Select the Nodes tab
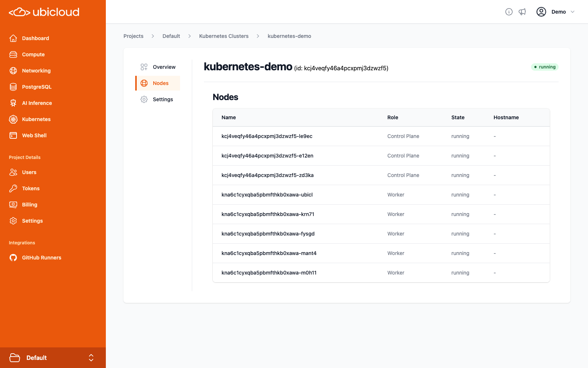Image resolution: width=588 pixels, height=368 pixels. 158,83
